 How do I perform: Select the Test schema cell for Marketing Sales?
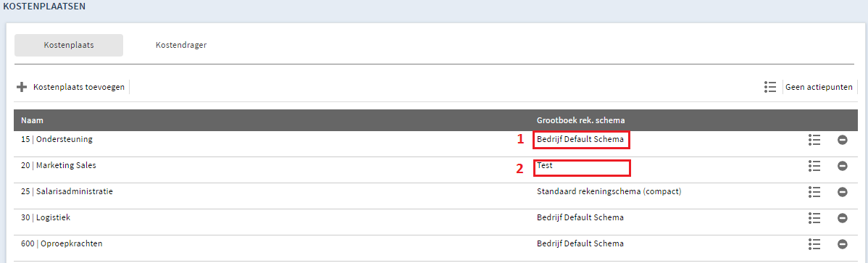pos(582,168)
